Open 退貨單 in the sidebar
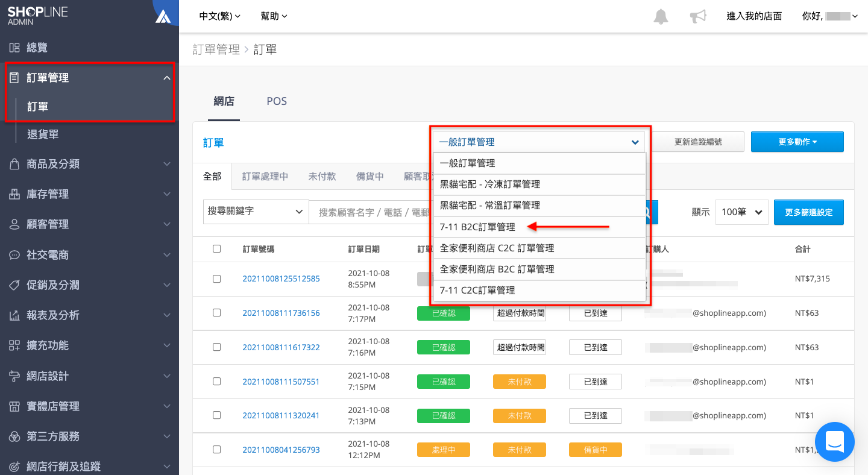 click(43, 134)
